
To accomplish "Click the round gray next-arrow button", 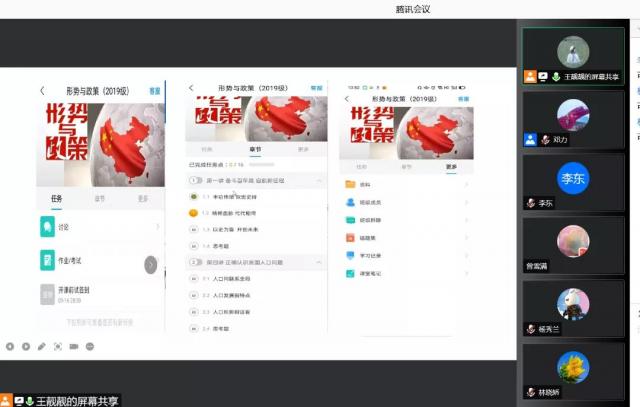I will click(x=150, y=264).
